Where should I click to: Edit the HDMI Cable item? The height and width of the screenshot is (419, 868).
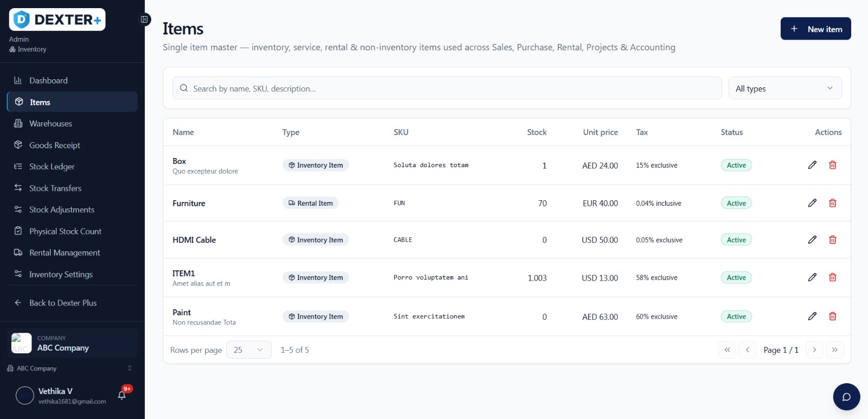[x=812, y=240]
